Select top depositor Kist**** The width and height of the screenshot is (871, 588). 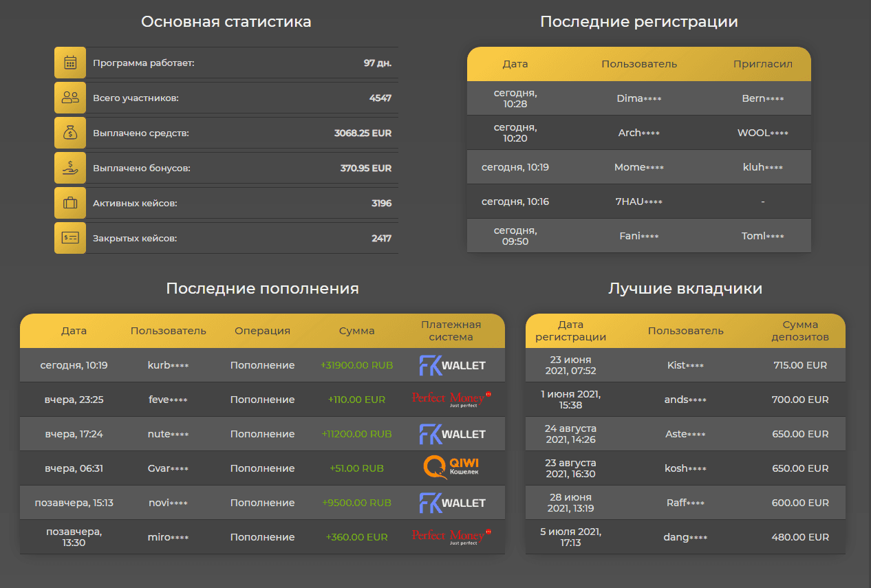[x=685, y=365]
